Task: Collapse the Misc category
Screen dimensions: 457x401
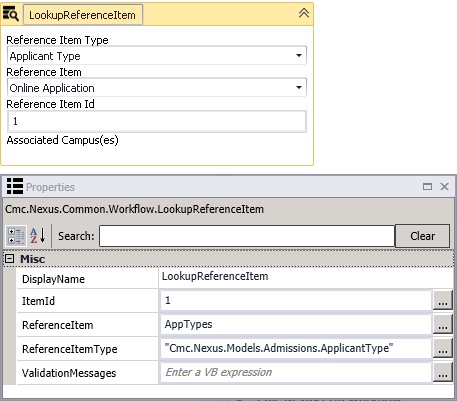Action: [10, 259]
